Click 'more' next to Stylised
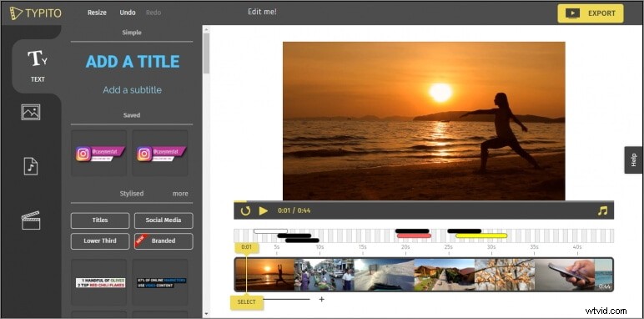 [180, 194]
